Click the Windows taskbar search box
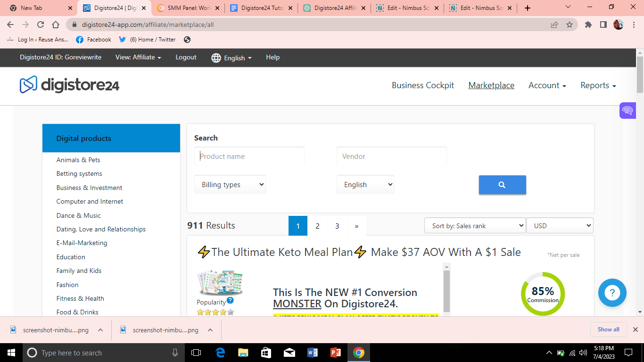Screen dimensions: 644x362 click(x=104, y=353)
